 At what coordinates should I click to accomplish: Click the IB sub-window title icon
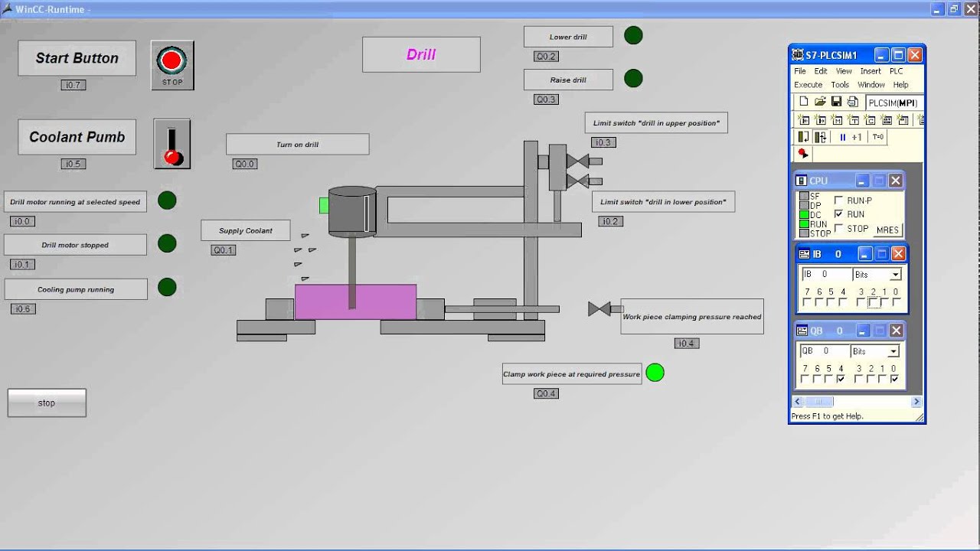804,254
